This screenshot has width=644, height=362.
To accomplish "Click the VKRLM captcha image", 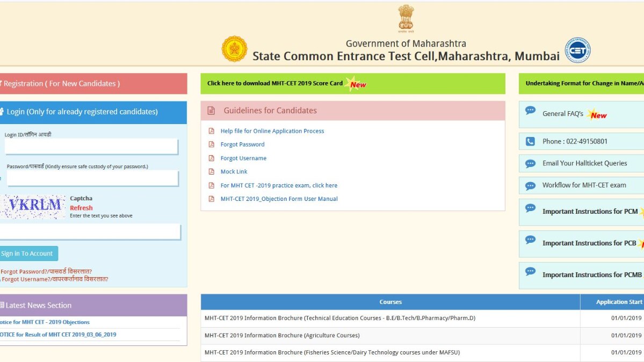I will pyautogui.click(x=33, y=206).
